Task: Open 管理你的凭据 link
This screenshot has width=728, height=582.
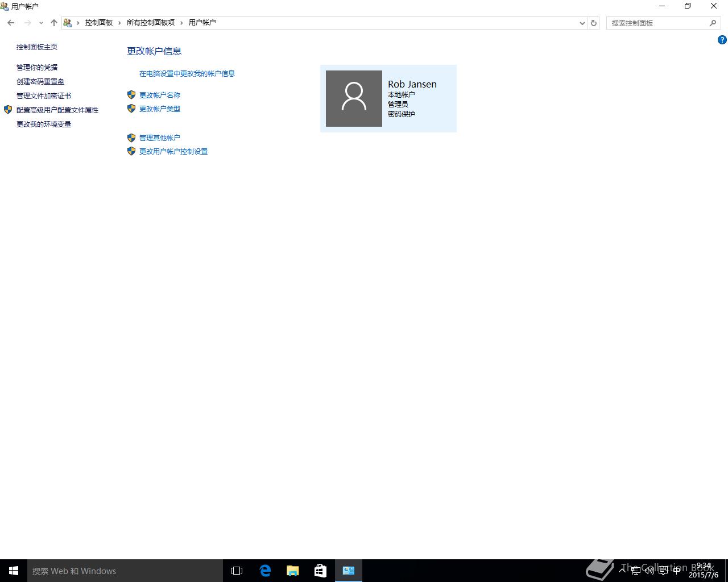Action: 37,68
